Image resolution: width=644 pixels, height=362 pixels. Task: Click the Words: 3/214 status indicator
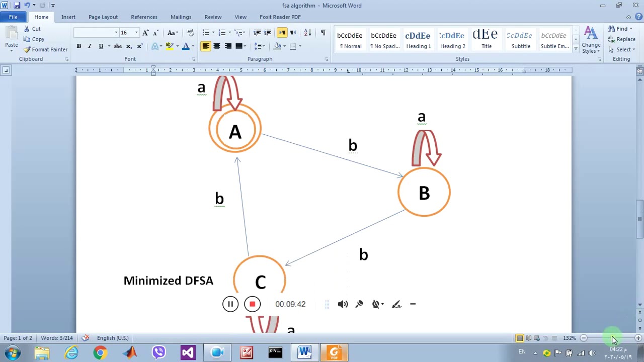[x=57, y=338]
